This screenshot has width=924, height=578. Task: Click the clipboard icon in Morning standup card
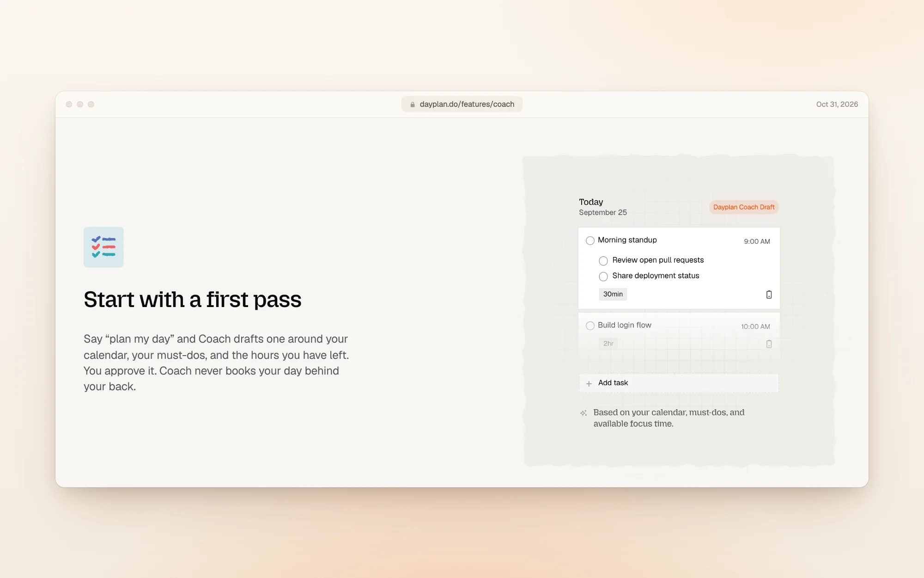pos(769,295)
